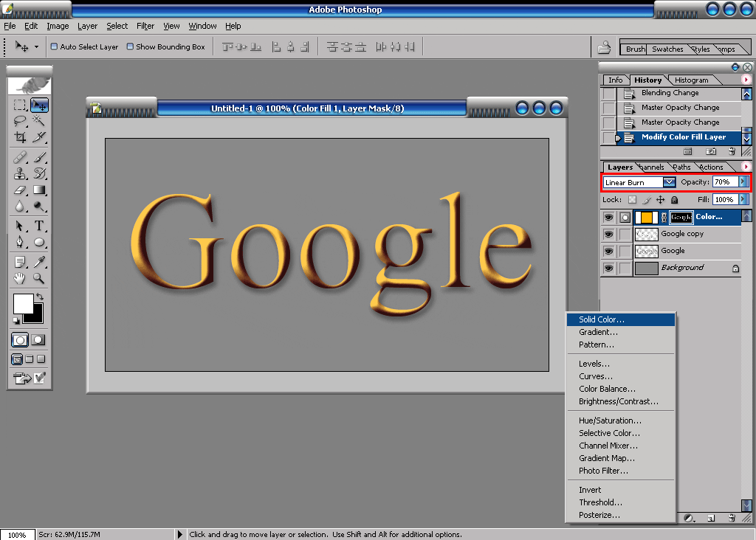This screenshot has width=756, height=540.
Task: Hide the Color Fill layer
Action: pyautogui.click(x=608, y=217)
